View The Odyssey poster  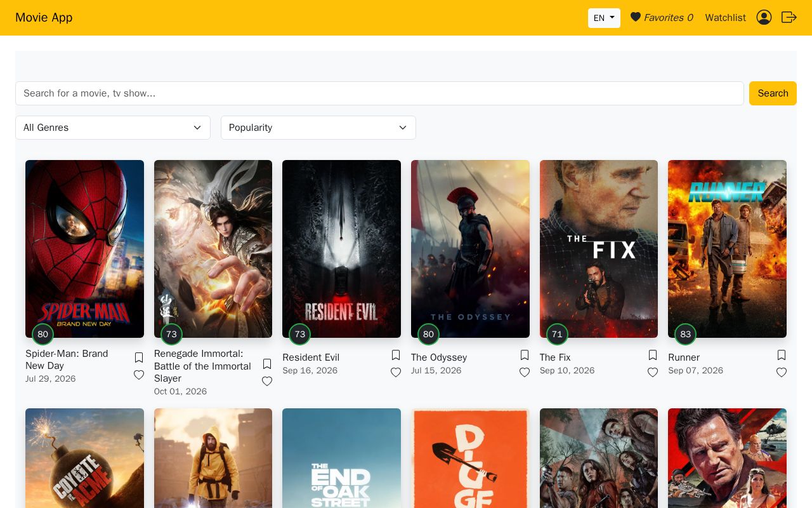click(470, 249)
